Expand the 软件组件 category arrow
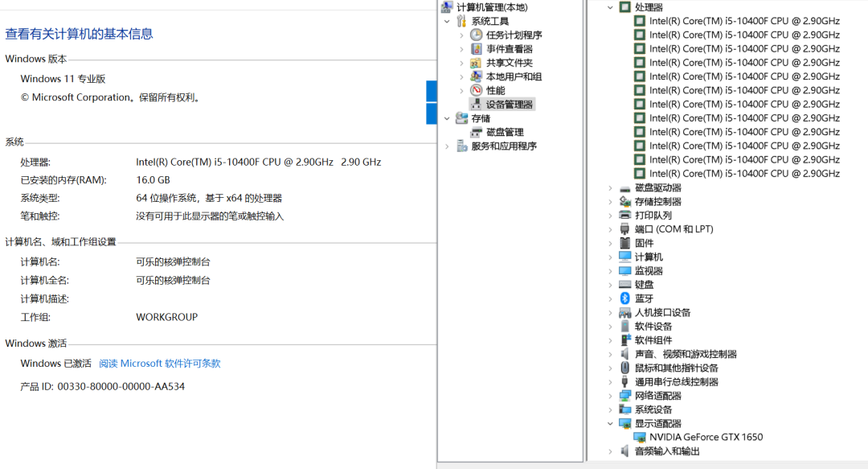Viewport: 868px width, 469px height. tap(611, 340)
